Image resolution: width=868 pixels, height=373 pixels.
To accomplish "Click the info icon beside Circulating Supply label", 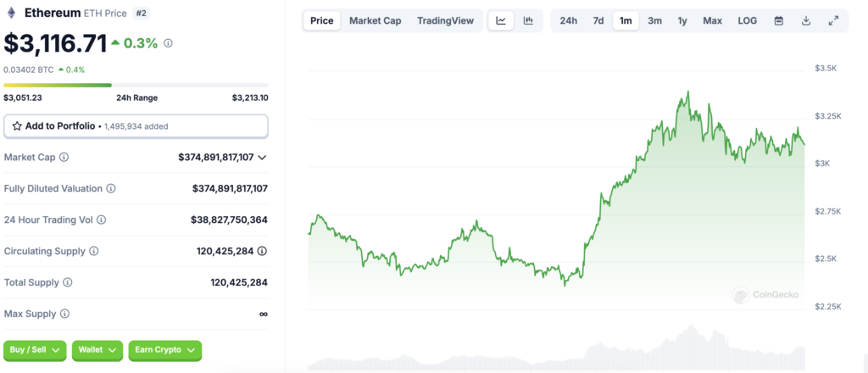I will tap(93, 251).
